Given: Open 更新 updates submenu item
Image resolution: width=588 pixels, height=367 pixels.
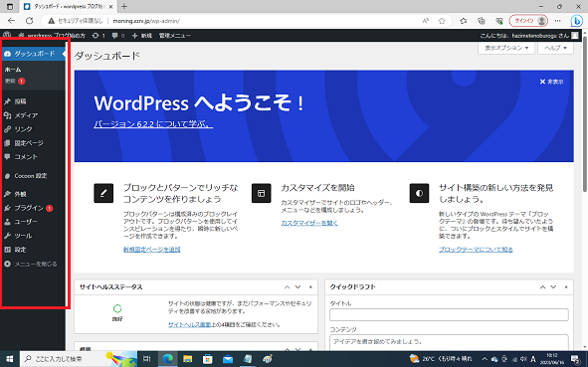Looking at the screenshot, I should click(15, 81).
